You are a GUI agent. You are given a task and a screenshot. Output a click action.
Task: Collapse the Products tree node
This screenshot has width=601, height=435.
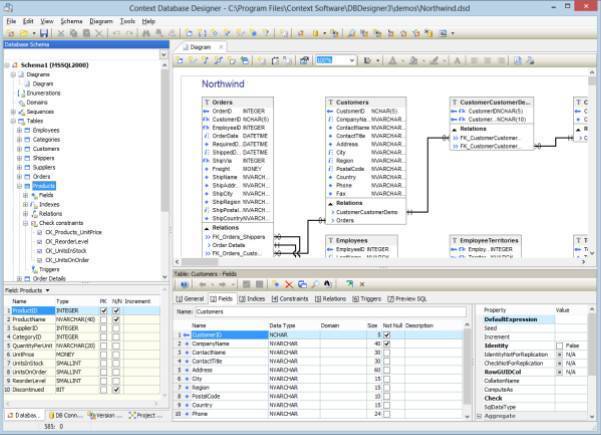(19, 186)
